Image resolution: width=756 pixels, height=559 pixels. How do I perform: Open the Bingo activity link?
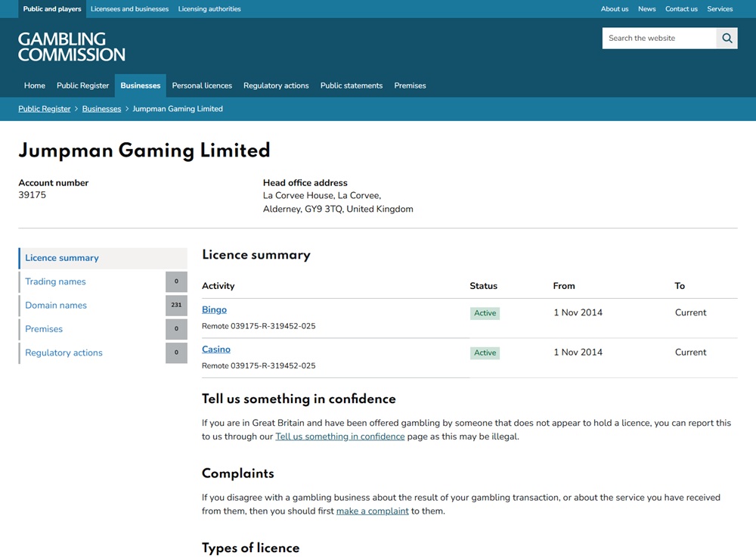214,309
